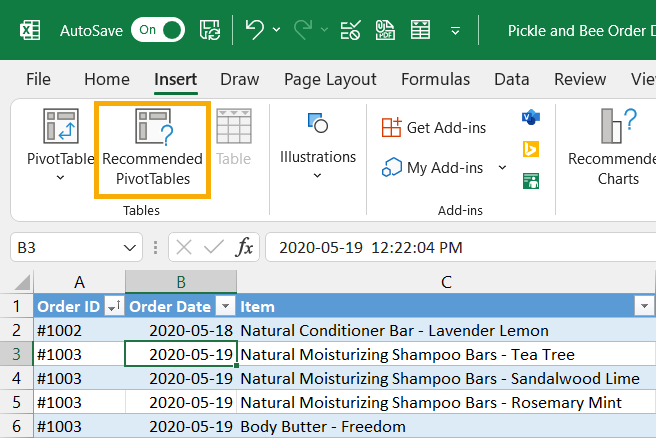Click cell with #1002
The height and width of the screenshot is (438, 656).
79,330
